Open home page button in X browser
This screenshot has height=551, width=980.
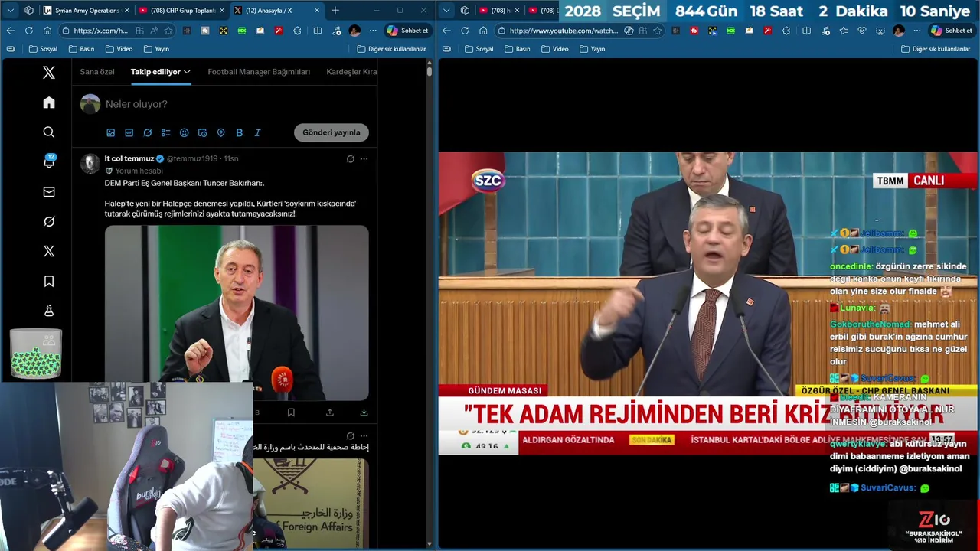(x=47, y=31)
